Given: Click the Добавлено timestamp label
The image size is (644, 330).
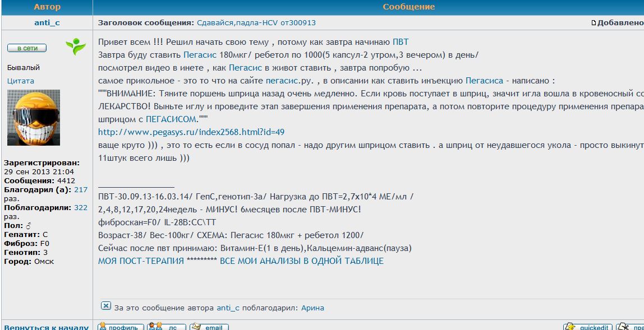Looking at the screenshot, I should click(x=620, y=23).
